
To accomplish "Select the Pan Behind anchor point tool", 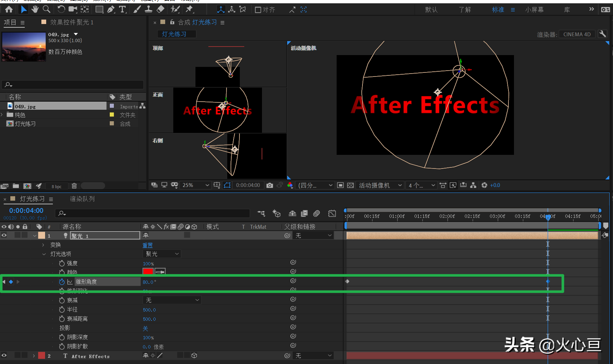I will point(85,9).
